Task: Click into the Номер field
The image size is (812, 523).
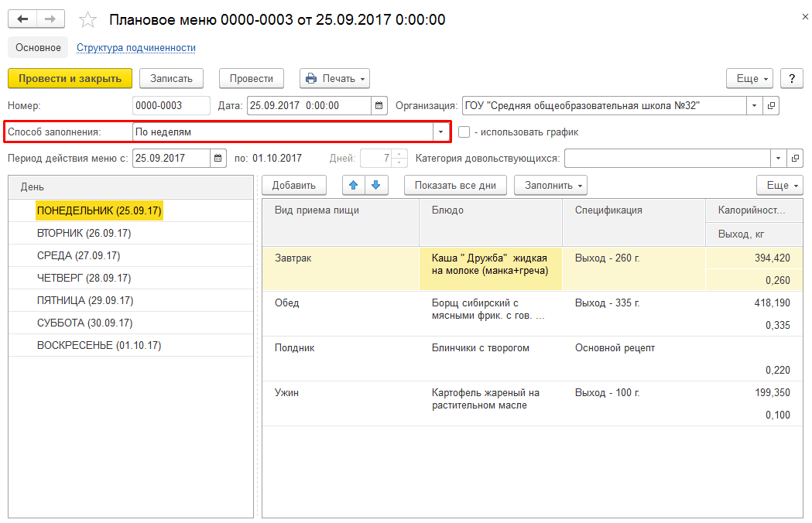Action: pos(171,106)
